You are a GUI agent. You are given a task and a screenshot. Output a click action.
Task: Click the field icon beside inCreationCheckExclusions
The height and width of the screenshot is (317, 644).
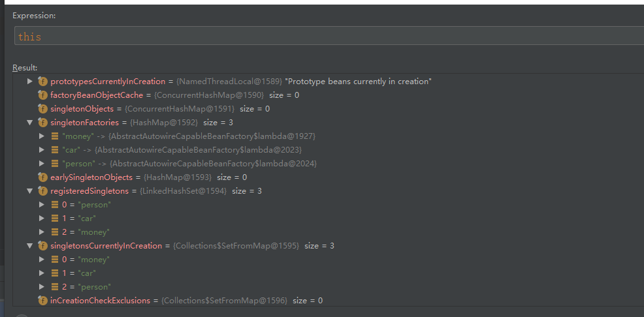(x=42, y=301)
